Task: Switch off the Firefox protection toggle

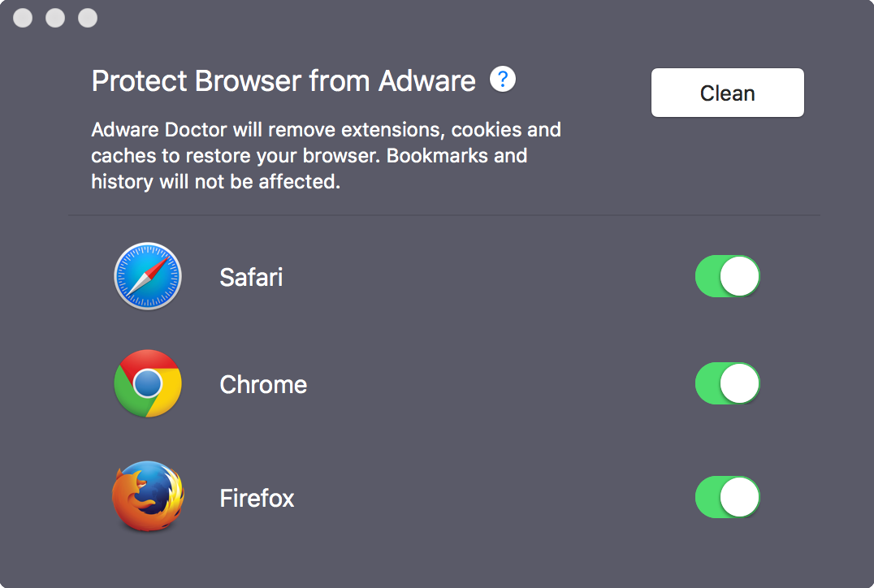Action: 727,497
